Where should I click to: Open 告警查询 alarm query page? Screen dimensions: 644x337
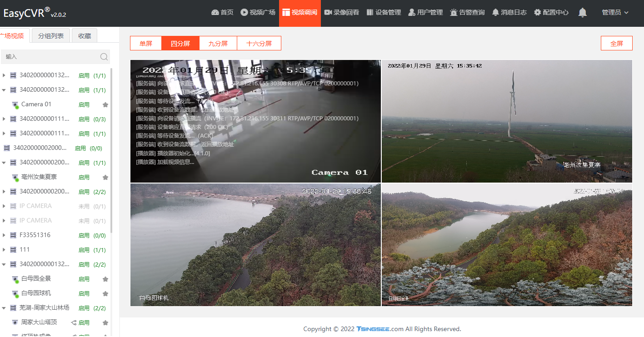(467, 12)
